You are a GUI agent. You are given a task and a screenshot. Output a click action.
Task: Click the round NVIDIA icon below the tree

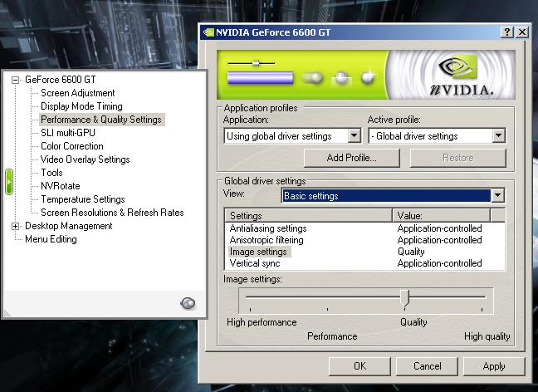[x=188, y=303]
